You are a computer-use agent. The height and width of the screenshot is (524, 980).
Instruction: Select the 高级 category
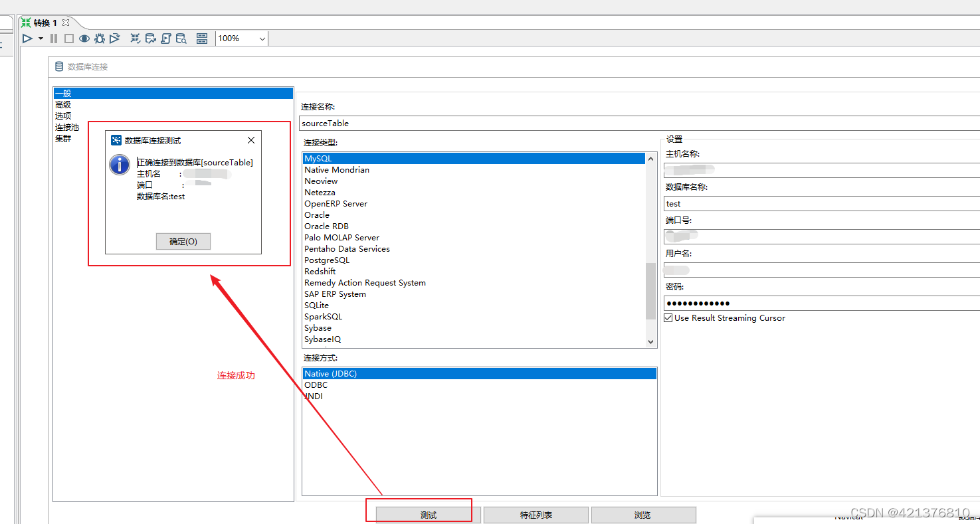(63, 104)
